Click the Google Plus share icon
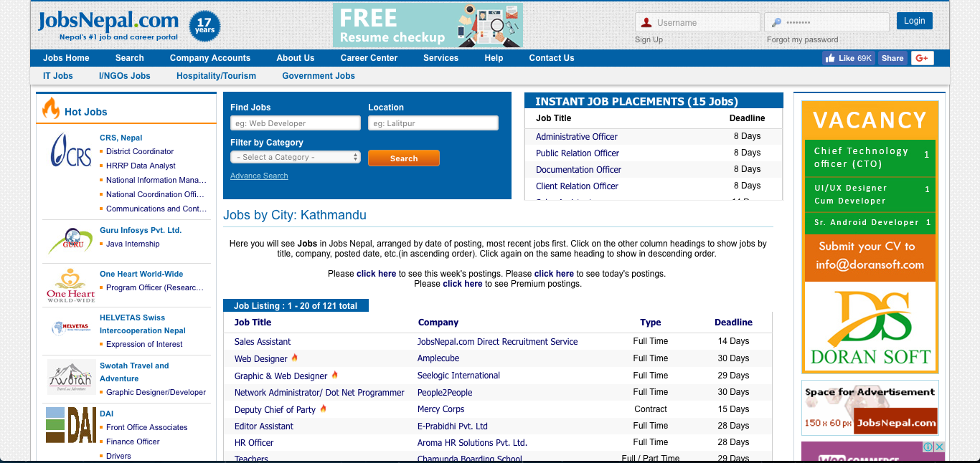The image size is (980, 463). [x=922, y=58]
